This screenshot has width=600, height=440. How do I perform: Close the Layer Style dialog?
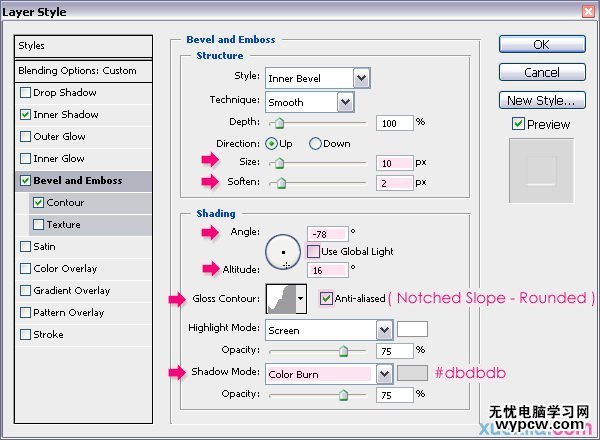click(x=589, y=11)
